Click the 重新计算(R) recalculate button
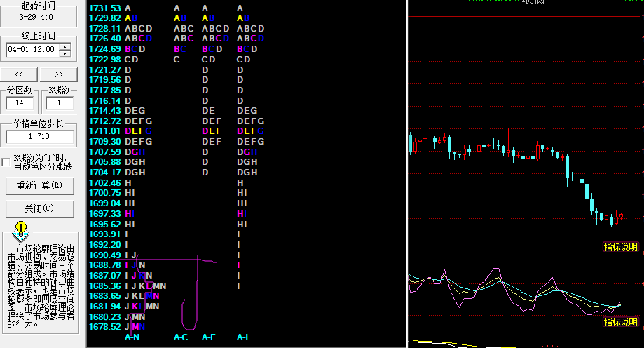644x348 pixels. (39, 185)
